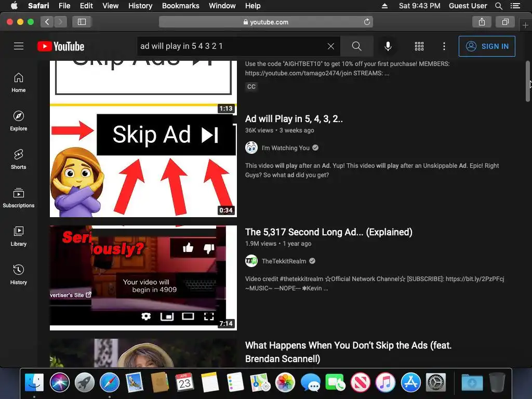Open Music from the Dock
Screen dimensions: 532x399
point(385,382)
